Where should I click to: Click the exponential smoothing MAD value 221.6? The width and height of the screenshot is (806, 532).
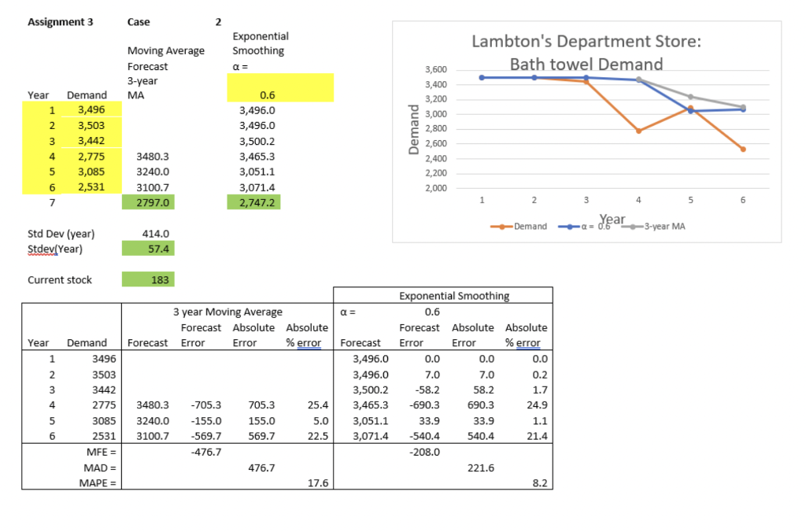[x=481, y=467]
